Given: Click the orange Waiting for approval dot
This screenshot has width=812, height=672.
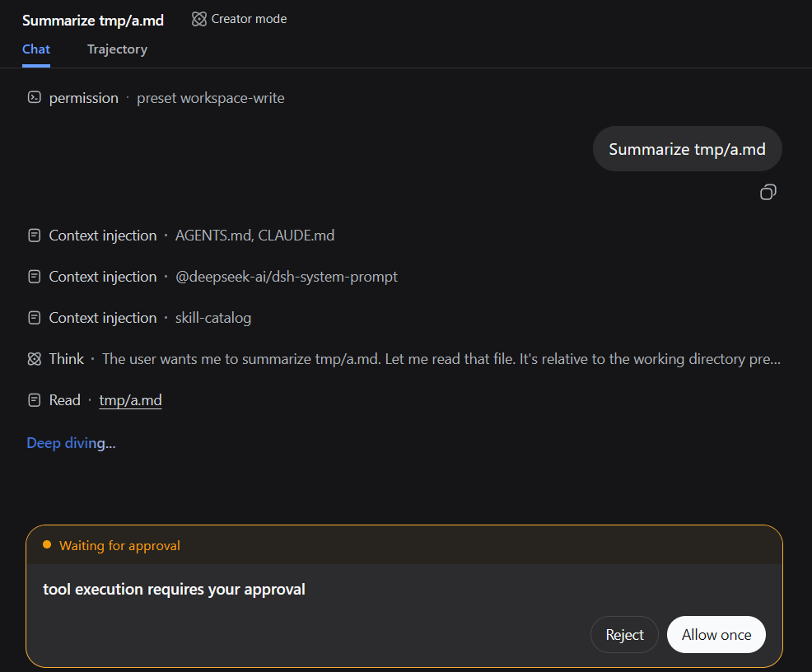Looking at the screenshot, I should click(47, 544).
